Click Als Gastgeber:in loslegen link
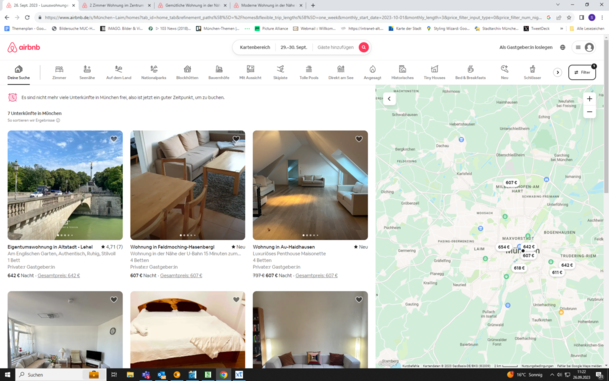The width and height of the screenshot is (609, 381). pos(526,47)
